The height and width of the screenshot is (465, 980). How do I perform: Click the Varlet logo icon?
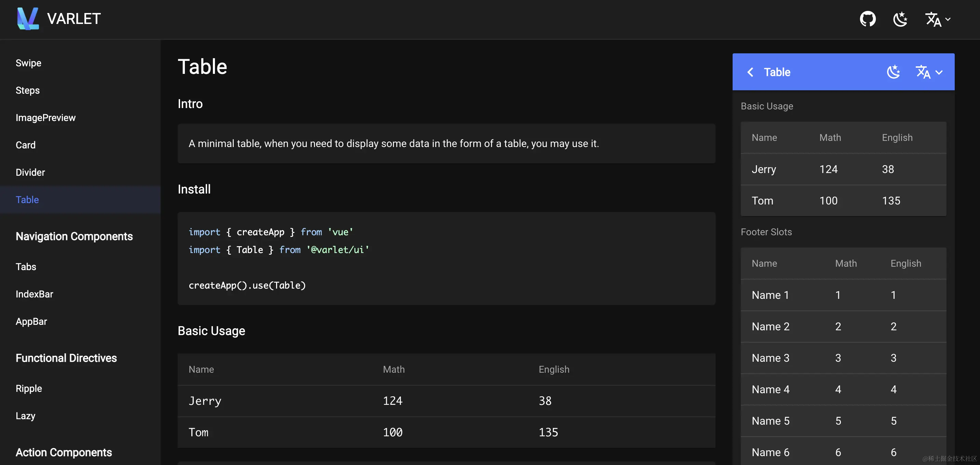28,18
